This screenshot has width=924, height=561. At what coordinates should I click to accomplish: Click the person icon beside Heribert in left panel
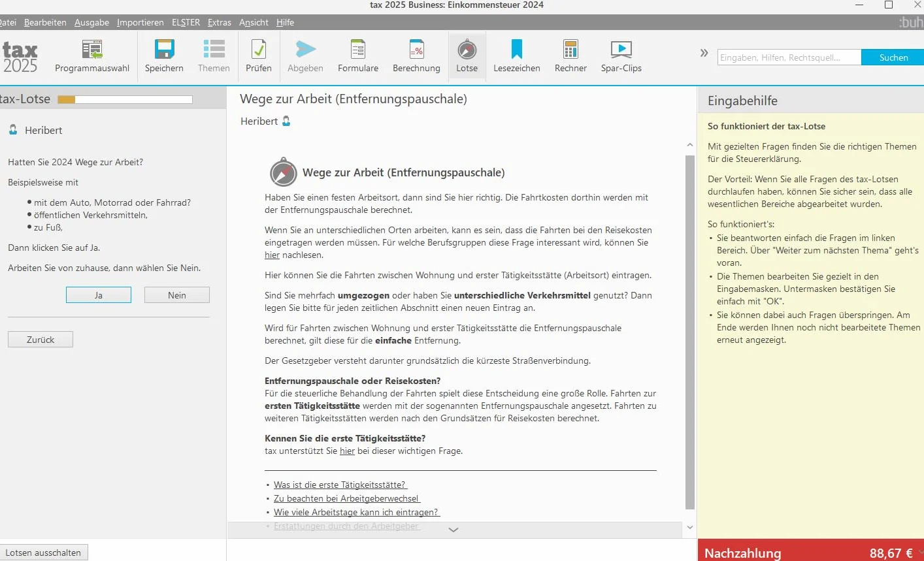[13, 130]
